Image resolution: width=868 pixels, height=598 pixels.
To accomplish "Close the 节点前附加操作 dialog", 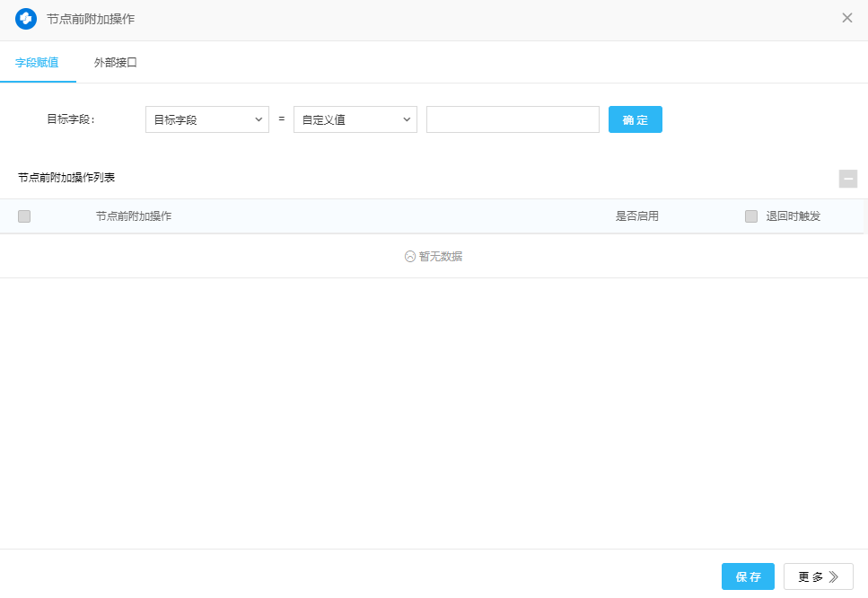I will click(x=846, y=18).
